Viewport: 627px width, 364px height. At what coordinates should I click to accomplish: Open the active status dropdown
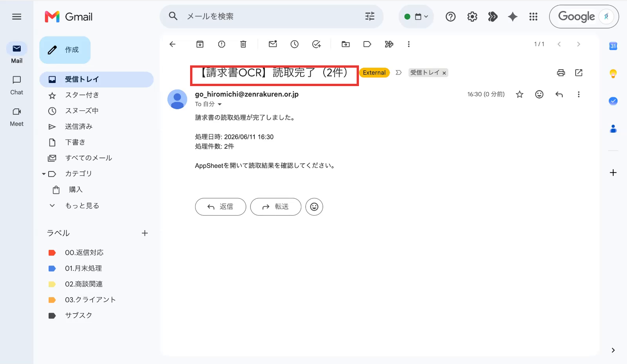[x=416, y=16]
